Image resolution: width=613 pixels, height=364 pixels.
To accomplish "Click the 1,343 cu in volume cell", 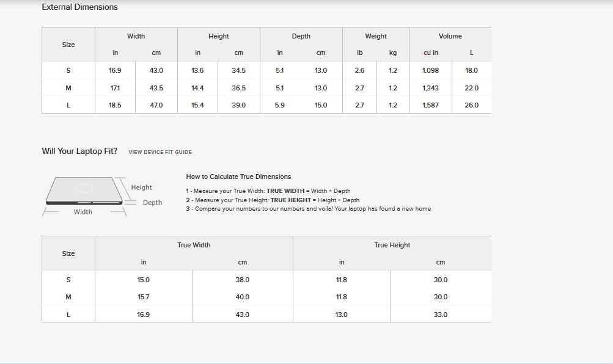I will pyautogui.click(x=430, y=88).
